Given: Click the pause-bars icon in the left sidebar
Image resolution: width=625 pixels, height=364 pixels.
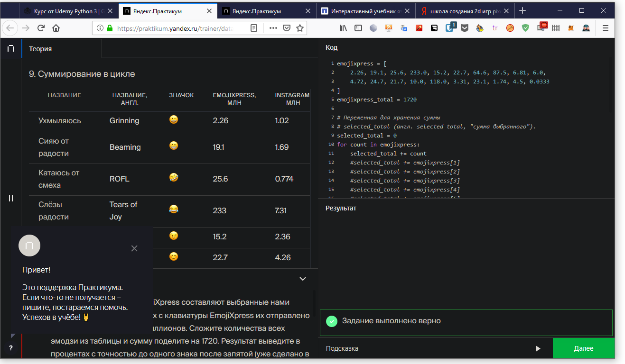Looking at the screenshot, I should point(11,198).
